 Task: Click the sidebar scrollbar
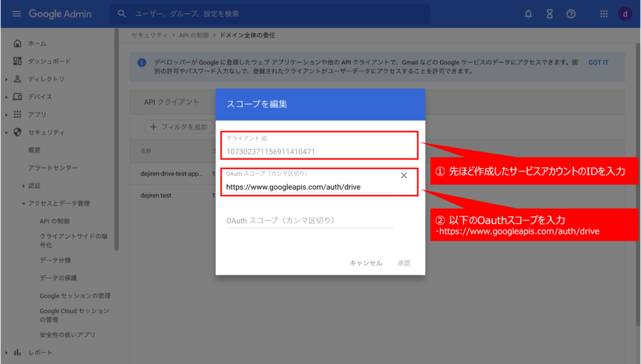(x=116, y=139)
